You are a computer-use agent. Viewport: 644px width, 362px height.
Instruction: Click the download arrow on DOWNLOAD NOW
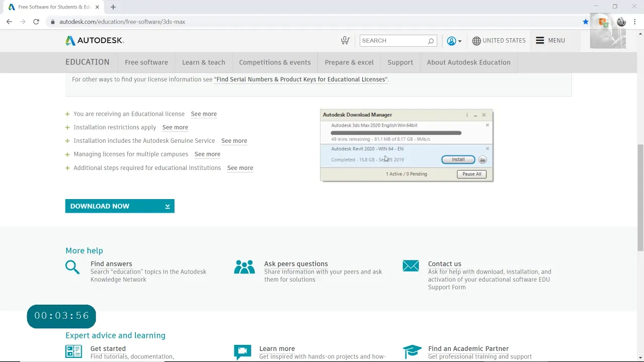[x=168, y=207]
